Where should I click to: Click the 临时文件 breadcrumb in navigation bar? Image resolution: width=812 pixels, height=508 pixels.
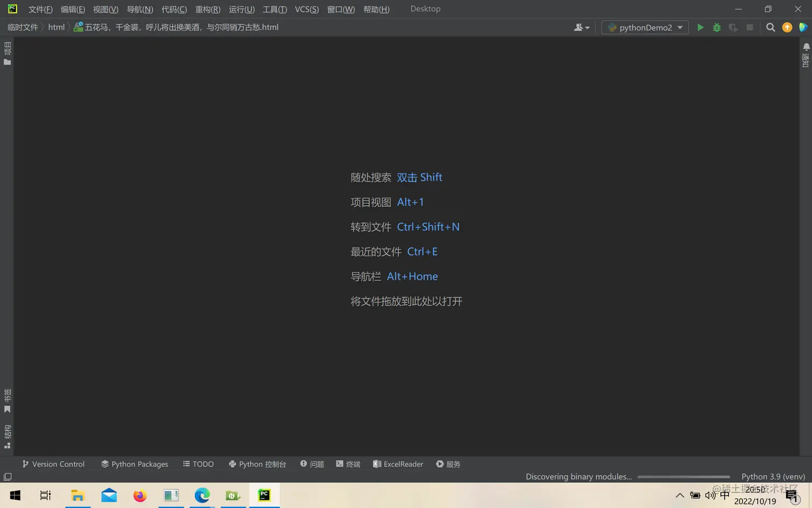pyautogui.click(x=23, y=27)
